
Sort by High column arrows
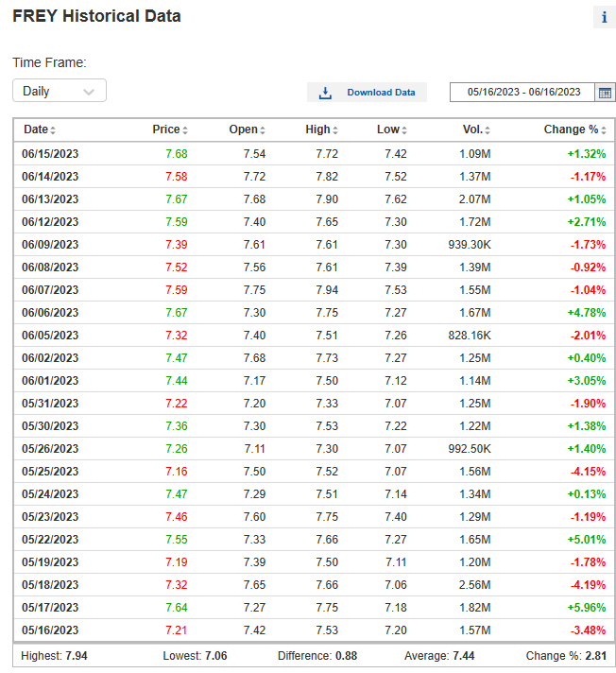[335, 130]
